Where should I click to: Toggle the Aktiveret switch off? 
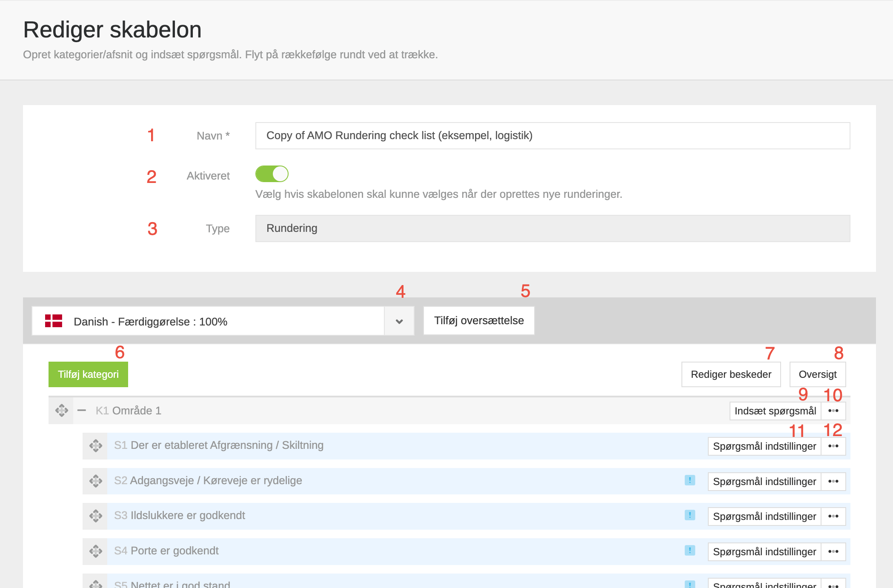click(x=272, y=174)
